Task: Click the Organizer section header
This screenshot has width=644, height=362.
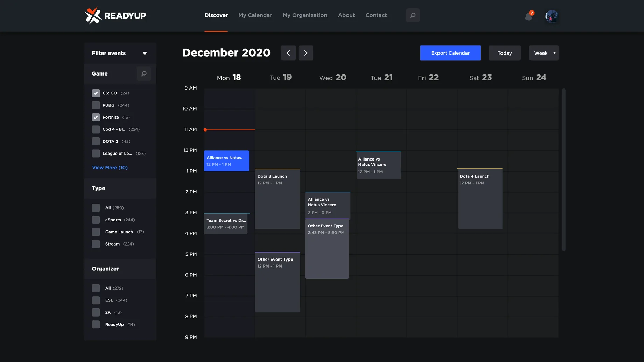Action: point(120,269)
